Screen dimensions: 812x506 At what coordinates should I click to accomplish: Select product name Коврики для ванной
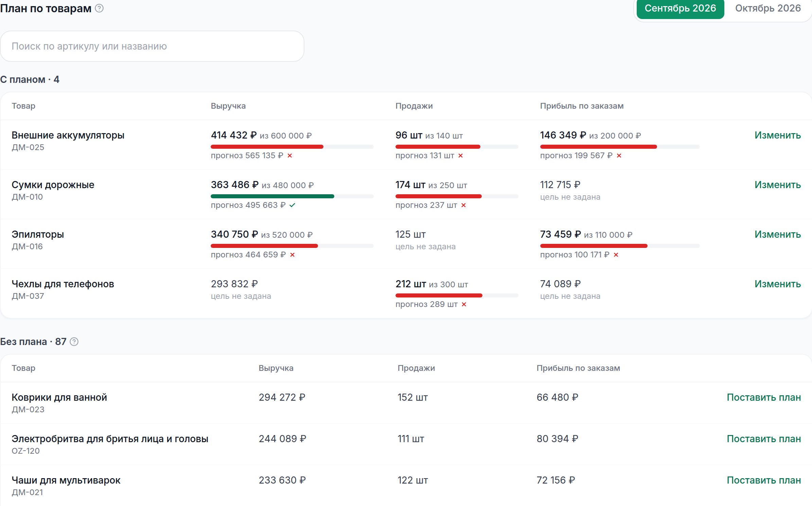coord(59,397)
